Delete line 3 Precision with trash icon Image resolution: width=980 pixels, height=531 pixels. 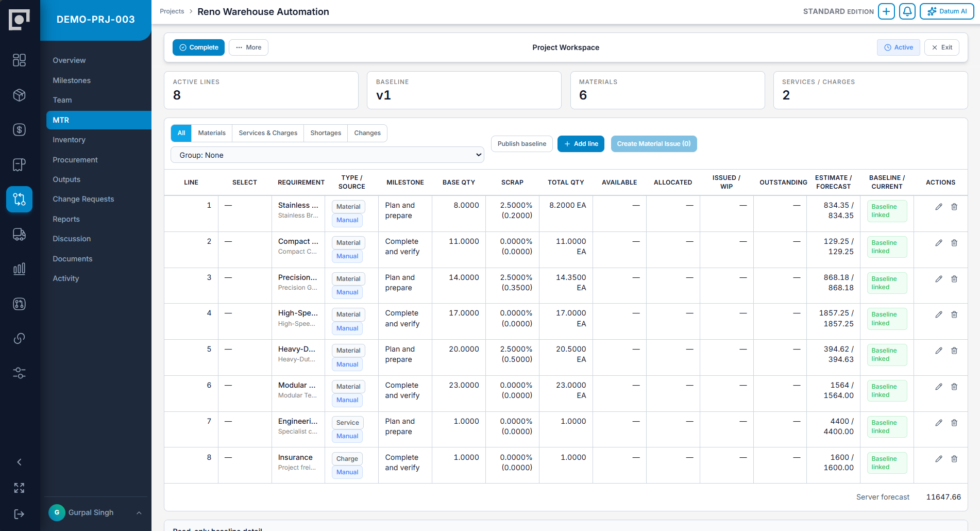(954, 279)
